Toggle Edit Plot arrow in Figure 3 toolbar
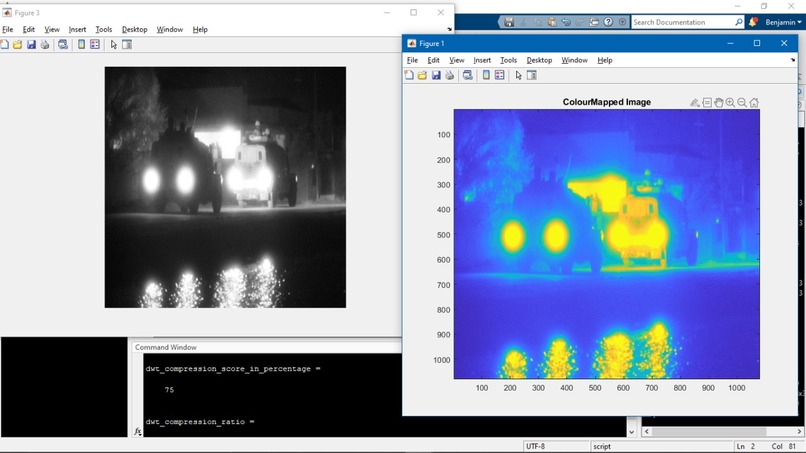This screenshot has width=806, height=453. [x=114, y=45]
